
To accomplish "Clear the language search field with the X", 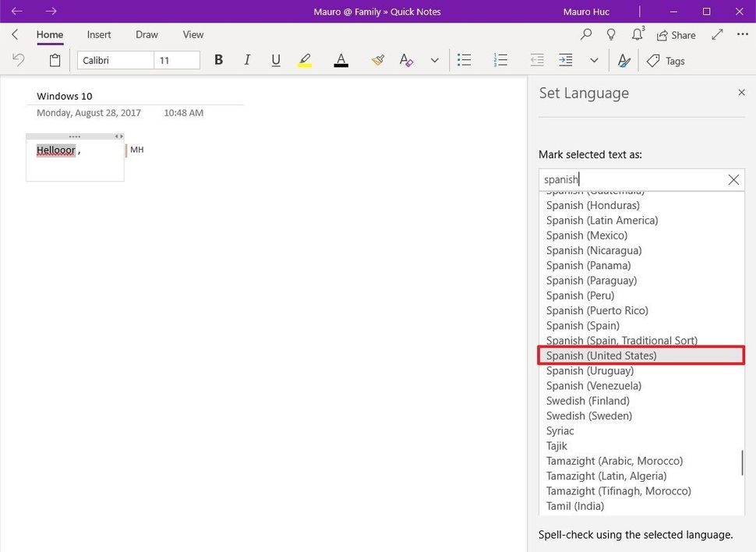I will 733,179.
